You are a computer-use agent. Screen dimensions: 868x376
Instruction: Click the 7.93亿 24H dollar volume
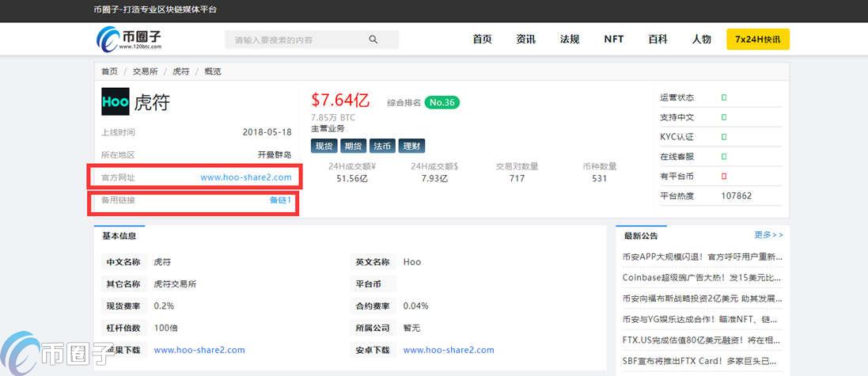(x=434, y=178)
